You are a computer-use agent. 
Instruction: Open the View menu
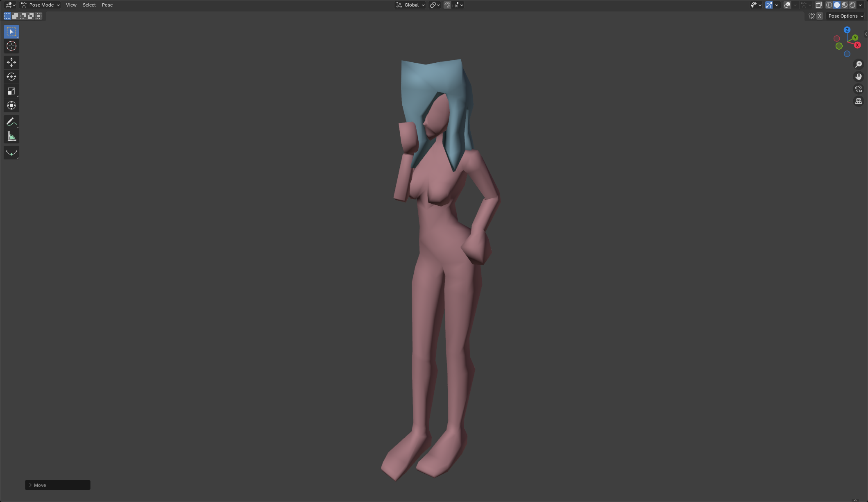[x=71, y=5]
